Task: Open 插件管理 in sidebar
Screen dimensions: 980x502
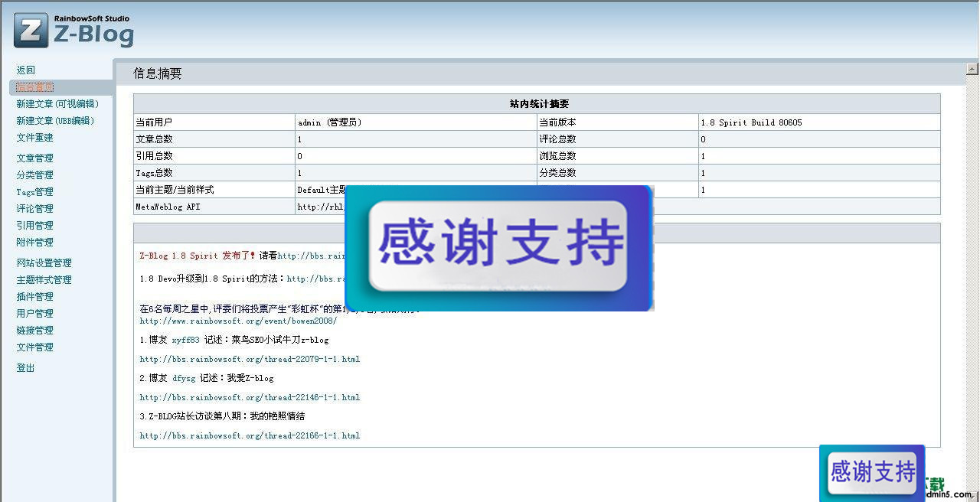Action: click(x=35, y=297)
